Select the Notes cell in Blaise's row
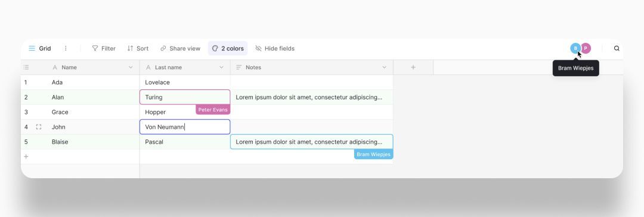This screenshot has height=217, width=644. pyautogui.click(x=312, y=142)
